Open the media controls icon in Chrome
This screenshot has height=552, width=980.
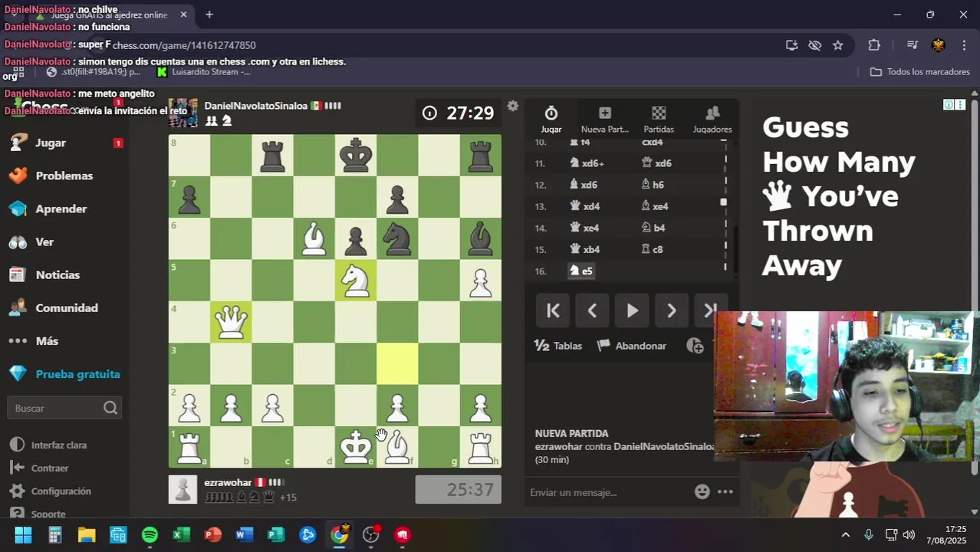pos(912,45)
